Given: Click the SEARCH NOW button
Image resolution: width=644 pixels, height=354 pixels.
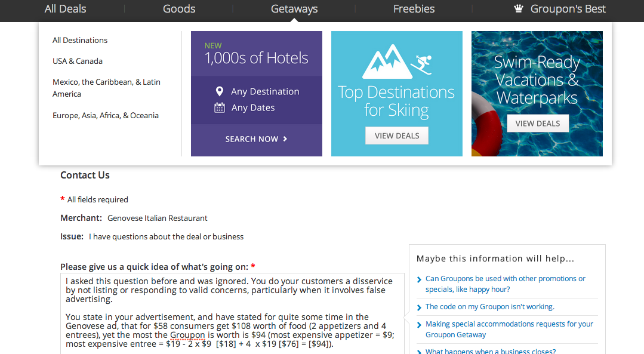Looking at the screenshot, I should (256, 139).
